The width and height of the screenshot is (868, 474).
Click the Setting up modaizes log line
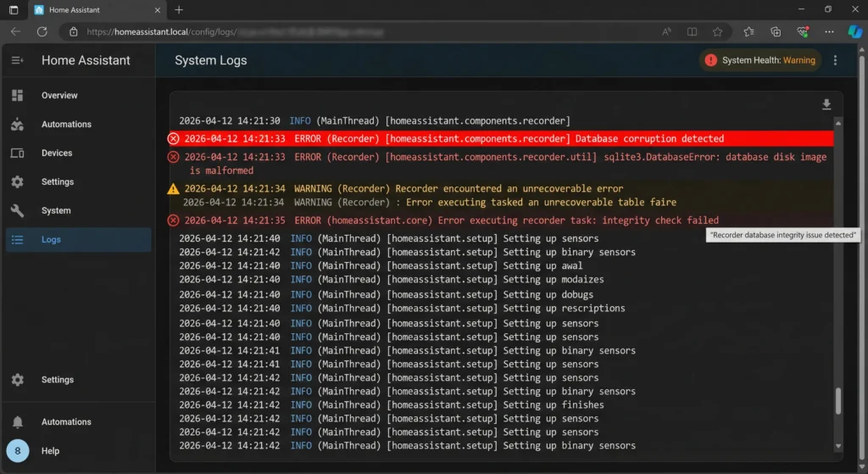click(x=392, y=280)
